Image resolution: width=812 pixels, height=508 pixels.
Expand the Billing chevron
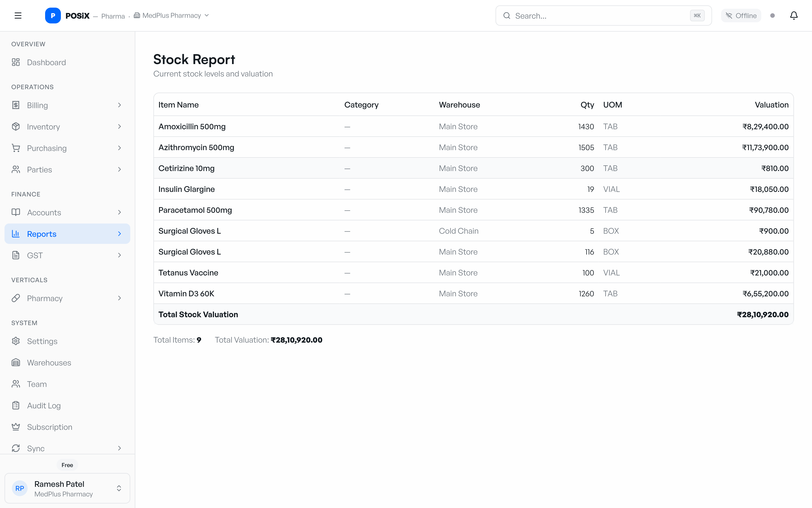(x=120, y=105)
